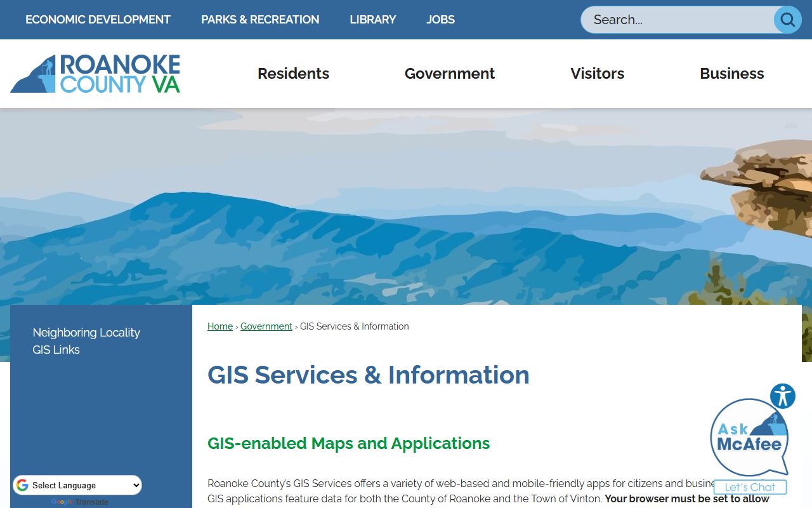Viewport: 812px width, 508px height.
Task: Open Neighboring Locality GIS Links
Action: click(x=86, y=341)
